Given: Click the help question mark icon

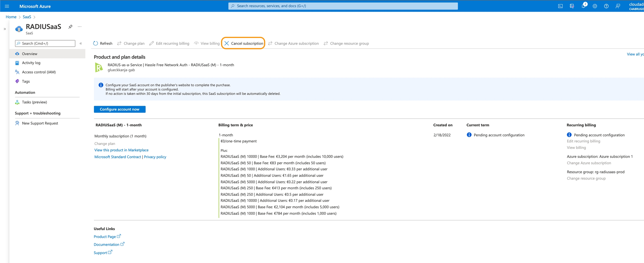Looking at the screenshot, I should pyautogui.click(x=606, y=6).
